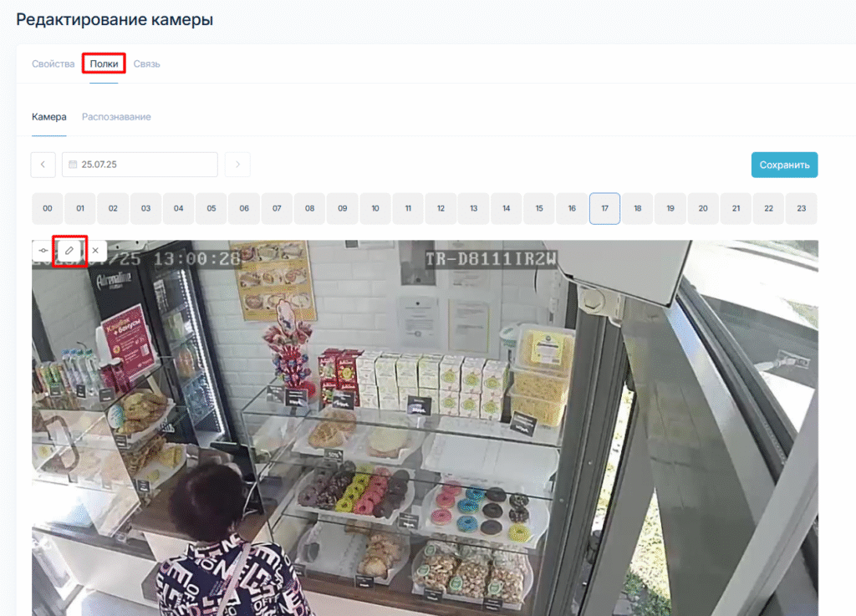This screenshot has height=616, width=856.
Task: Pick hour 12
Action: pyautogui.click(x=441, y=208)
